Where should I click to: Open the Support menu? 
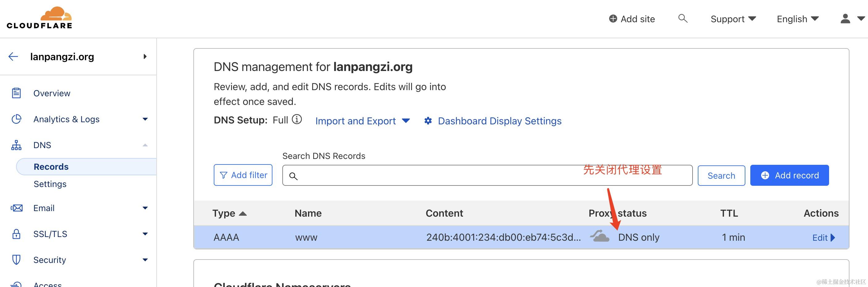[733, 19]
